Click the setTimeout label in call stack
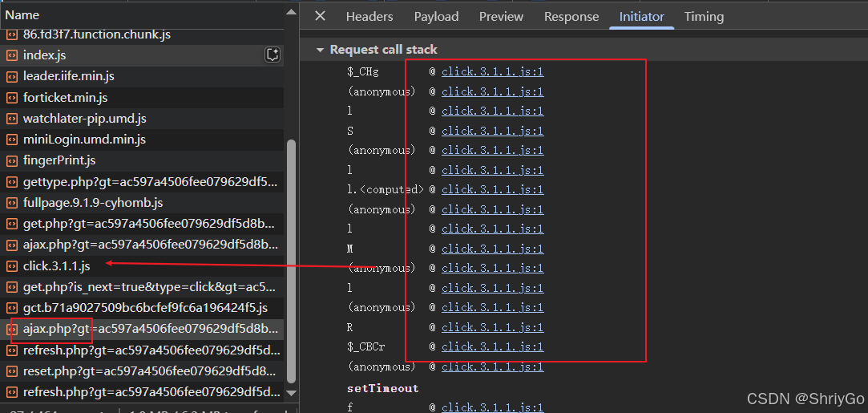This screenshot has width=868, height=413. (x=382, y=388)
